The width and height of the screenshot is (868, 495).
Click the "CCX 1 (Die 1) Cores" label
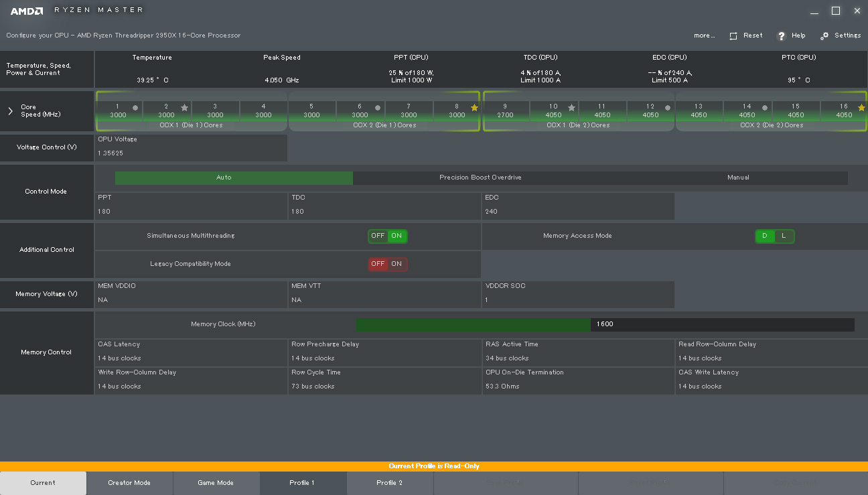[x=191, y=125]
